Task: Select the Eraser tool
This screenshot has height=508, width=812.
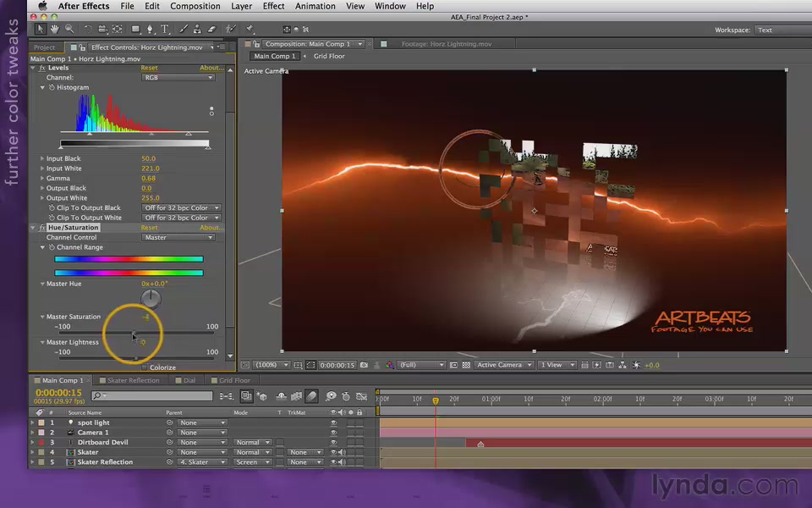Action: pos(211,29)
